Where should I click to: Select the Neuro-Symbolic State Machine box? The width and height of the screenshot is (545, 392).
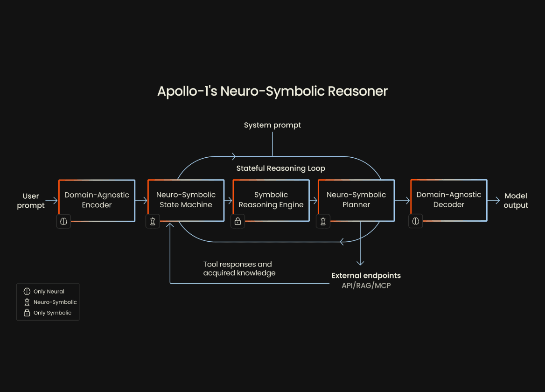click(x=186, y=200)
